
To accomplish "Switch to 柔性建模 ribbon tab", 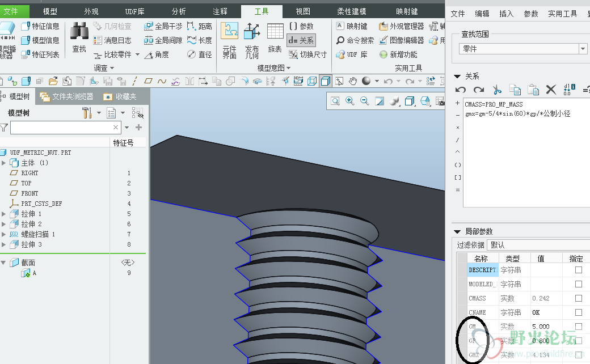I will [x=351, y=12].
